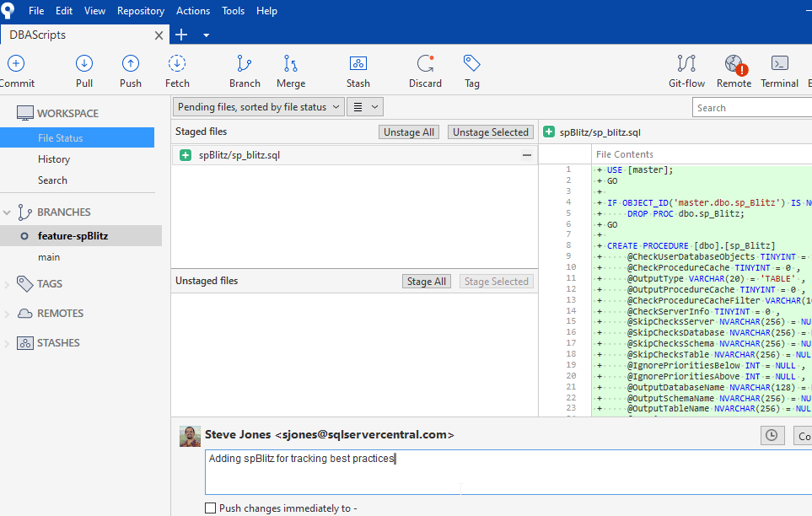The height and width of the screenshot is (516, 812).
Task: Expand the TAGS section
Action: tap(8, 284)
